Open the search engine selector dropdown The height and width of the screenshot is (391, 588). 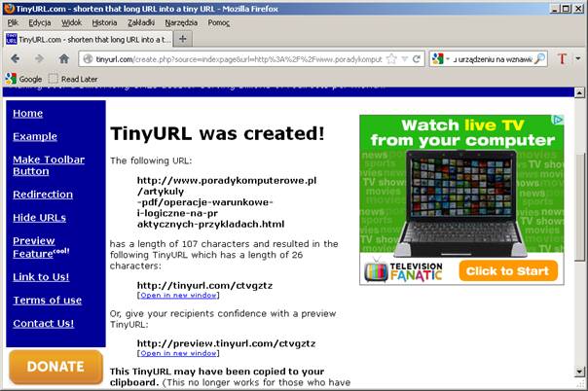point(448,59)
